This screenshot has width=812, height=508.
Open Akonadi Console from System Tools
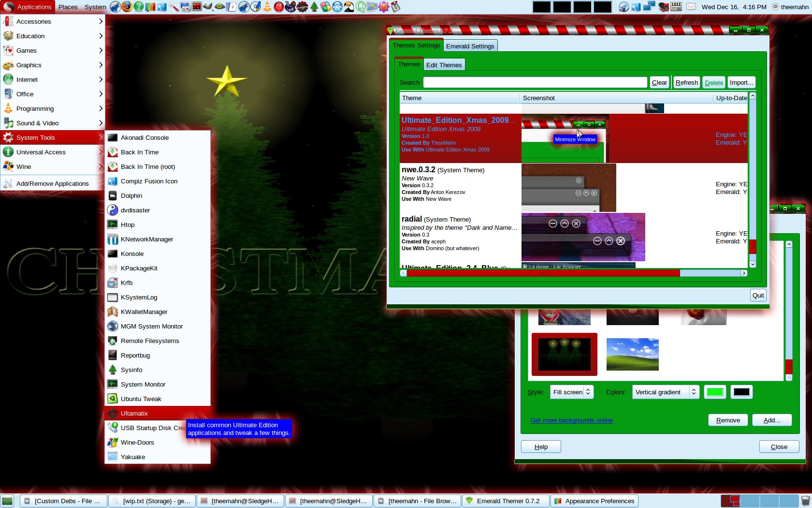[158, 137]
